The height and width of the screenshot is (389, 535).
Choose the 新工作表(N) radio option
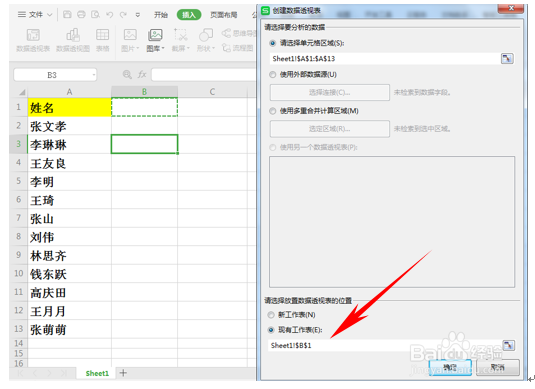click(x=271, y=315)
